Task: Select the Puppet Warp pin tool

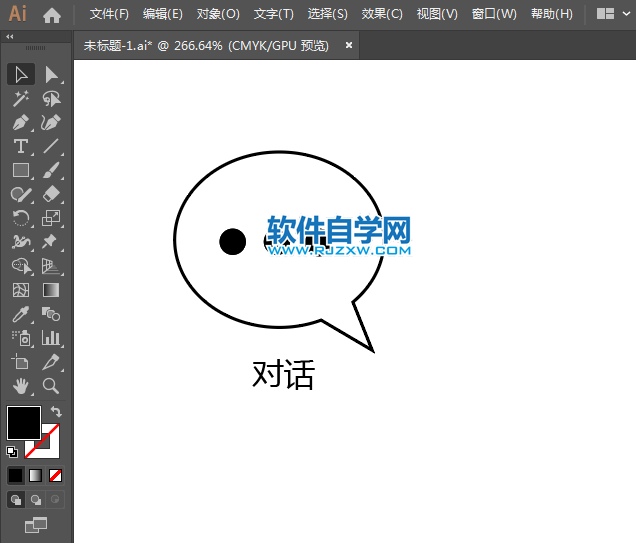Action: [x=51, y=242]
